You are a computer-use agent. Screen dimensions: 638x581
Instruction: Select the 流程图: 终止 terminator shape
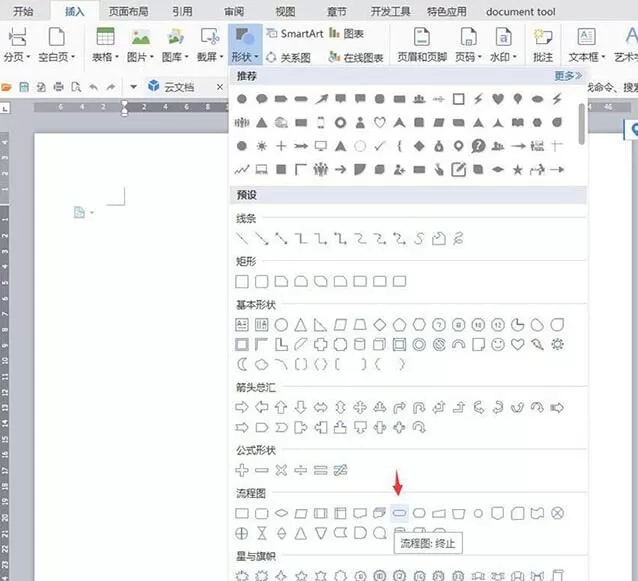click(399, 513)
